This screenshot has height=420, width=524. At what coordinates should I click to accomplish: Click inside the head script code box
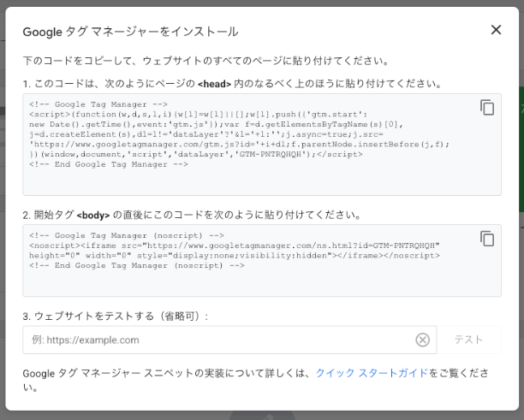click(262, 145)
